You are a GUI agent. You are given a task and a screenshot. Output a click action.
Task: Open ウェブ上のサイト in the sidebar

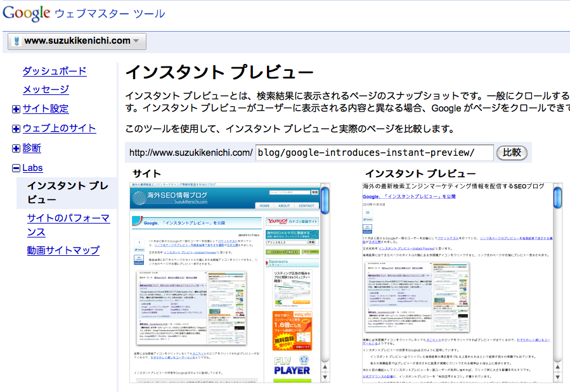point(59,128)
